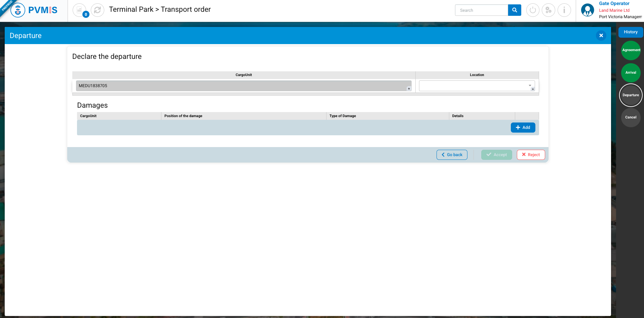Screen dimensions: 644x318
Task: Click the power logout icon
Action: point(533,10)
